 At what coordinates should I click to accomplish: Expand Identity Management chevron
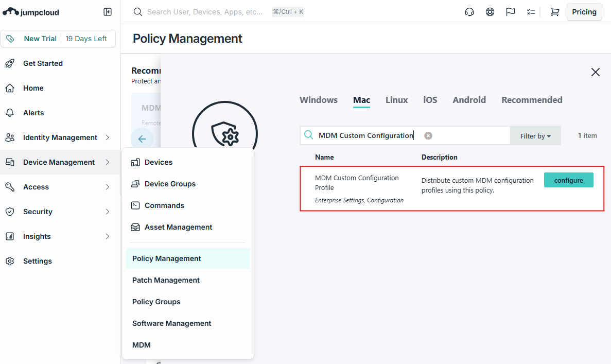[108, 137]
